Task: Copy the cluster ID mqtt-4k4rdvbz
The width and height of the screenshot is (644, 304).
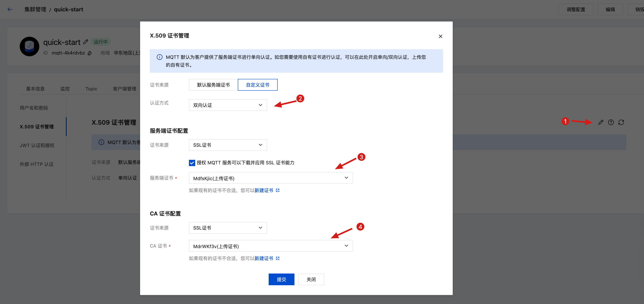Action: pos(90,53)
